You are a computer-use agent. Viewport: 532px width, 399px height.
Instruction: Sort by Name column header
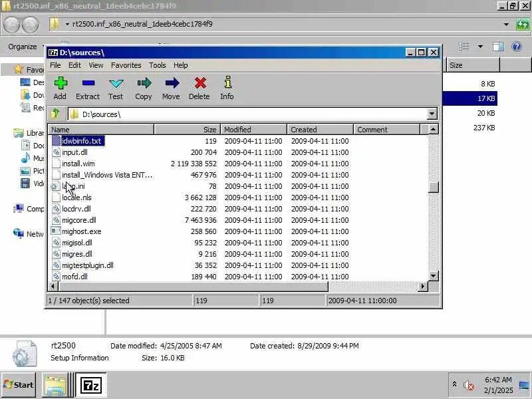(101, 130)
